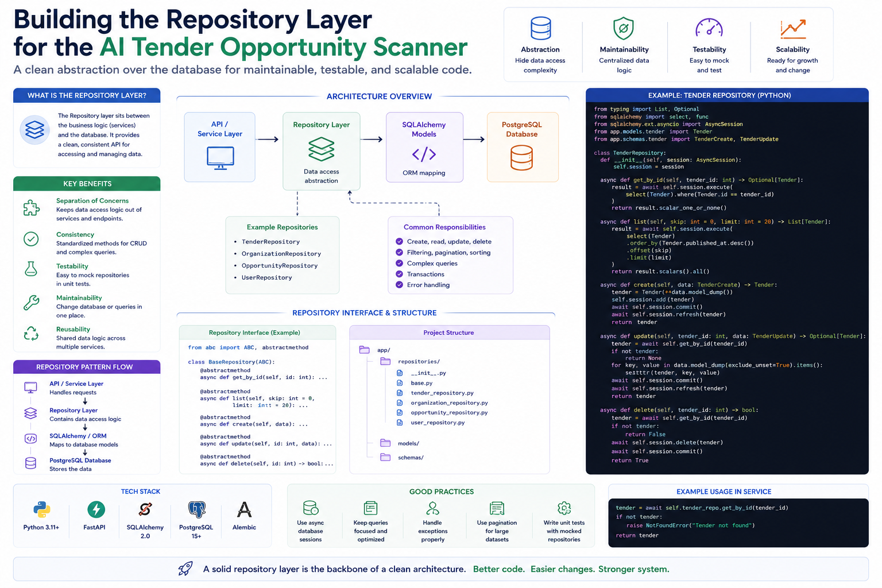Click the Python logo in Tech Stack

tap(41, 509)
